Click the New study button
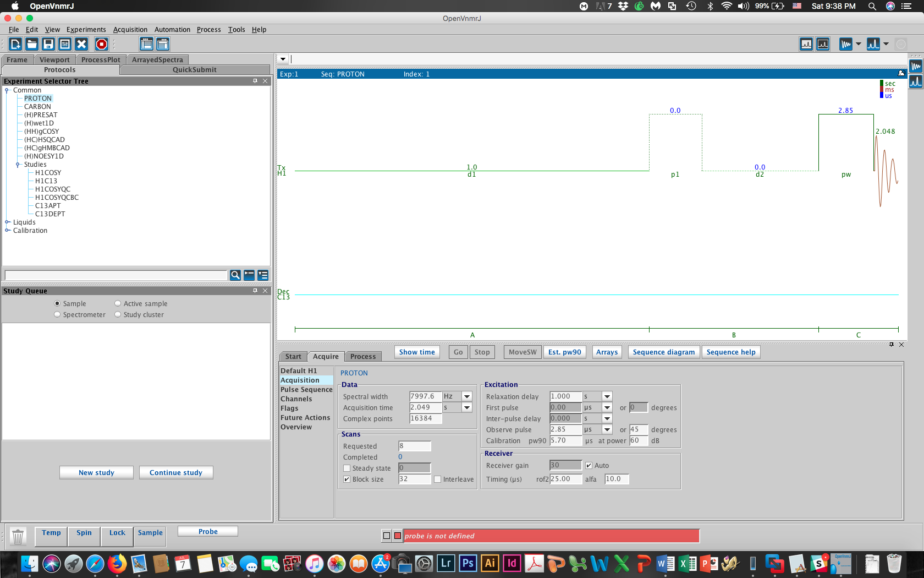Viewport: 924px width, 578px height. coord(96,473)
